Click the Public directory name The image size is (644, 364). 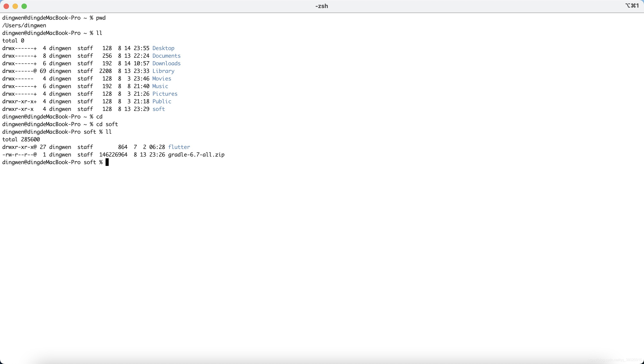coord(162,102)
